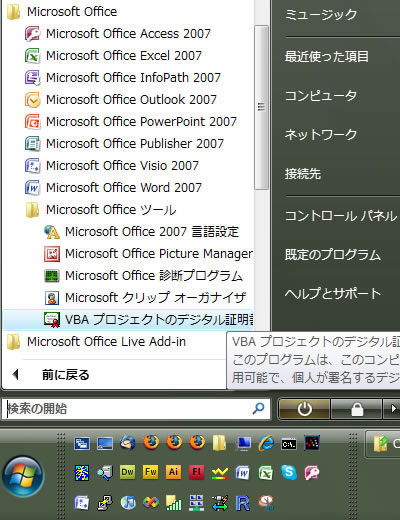
Task: Launch Dreamweaver from the Quick Launch bar
Action: pos(128,472)
